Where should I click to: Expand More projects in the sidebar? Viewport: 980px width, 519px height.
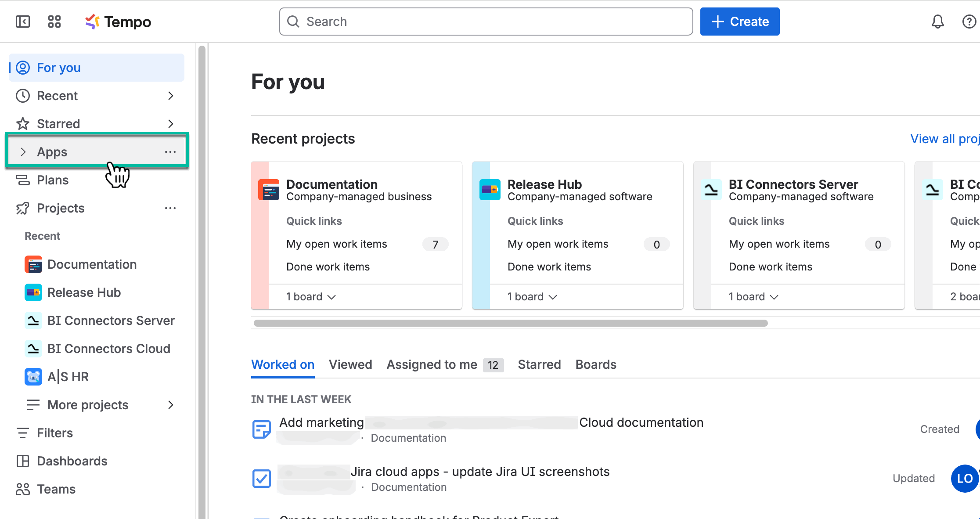171,404
